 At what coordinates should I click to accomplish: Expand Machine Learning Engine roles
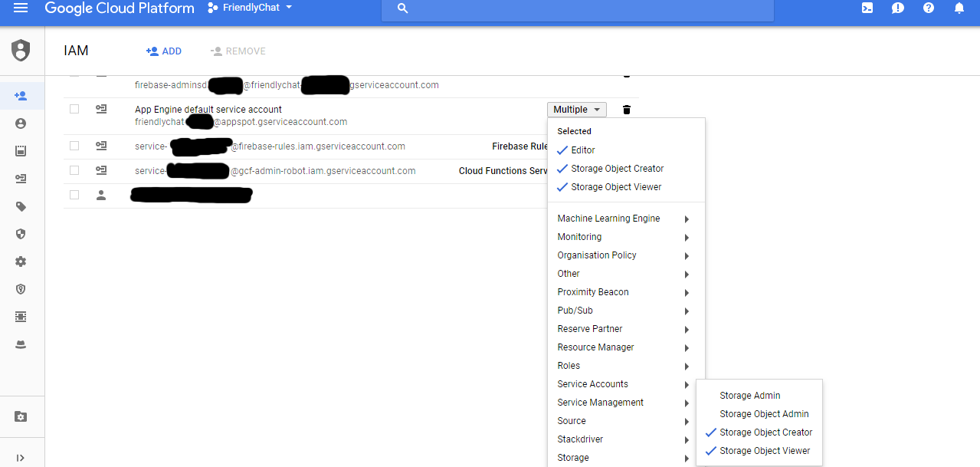pos(626,219)
